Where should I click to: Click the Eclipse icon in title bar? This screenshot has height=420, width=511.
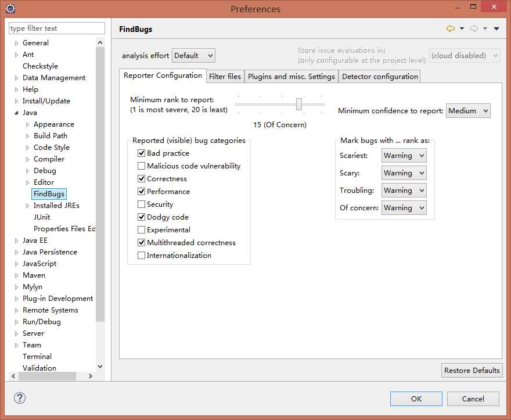[10, 9]
